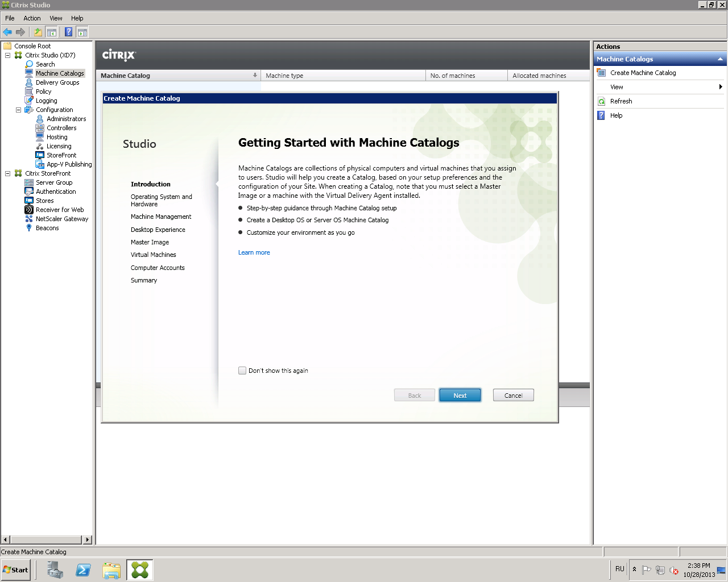Select the Console Root tree item

32,46
